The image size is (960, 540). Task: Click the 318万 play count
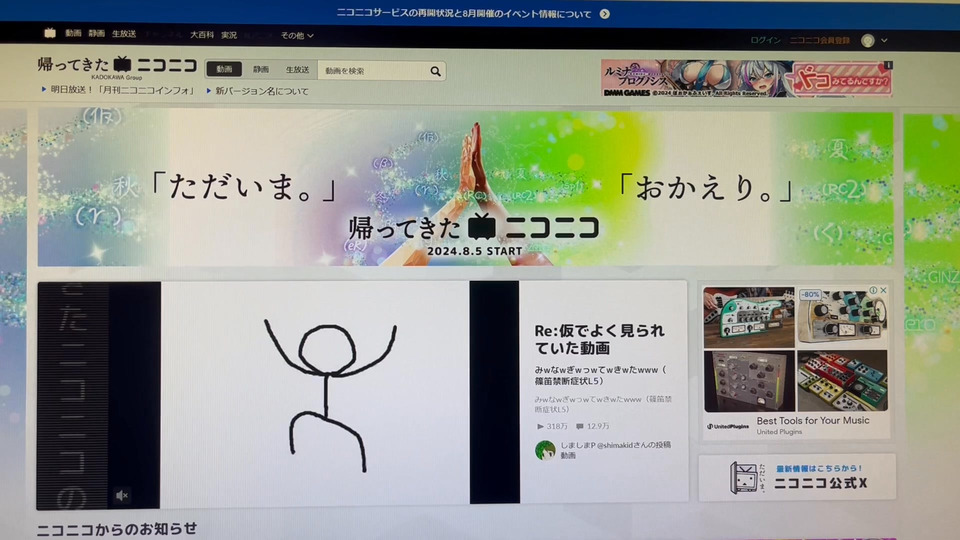point(552,426)
